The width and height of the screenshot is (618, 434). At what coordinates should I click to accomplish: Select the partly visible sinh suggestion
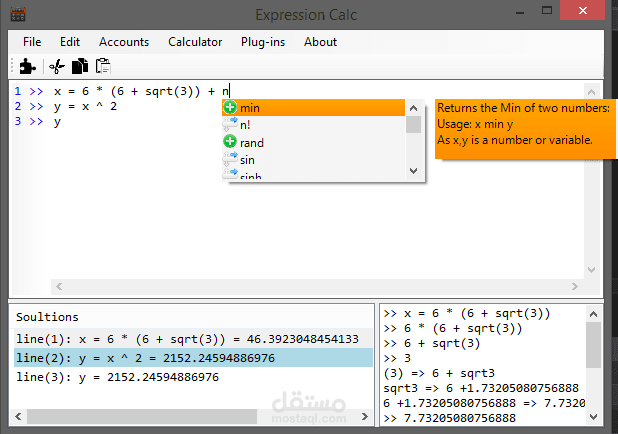pos(314,174)
